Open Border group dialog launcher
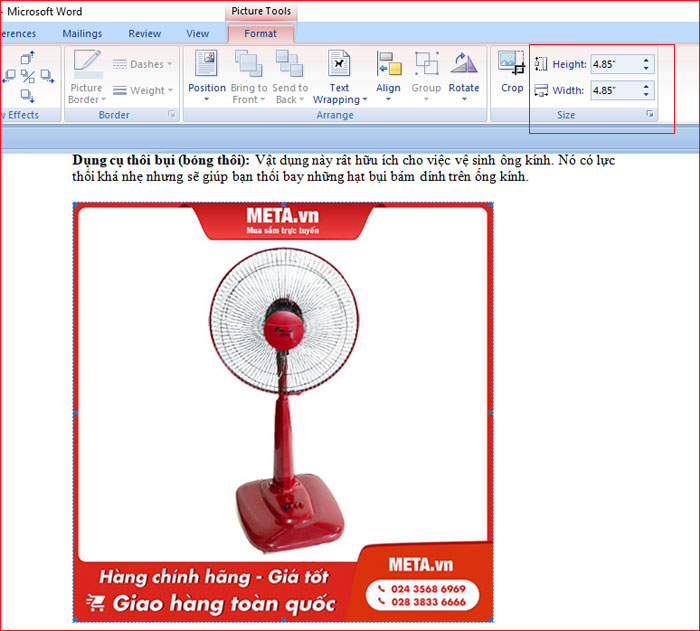This screenshot has width=700, height=631. click(x=171, y=114)
